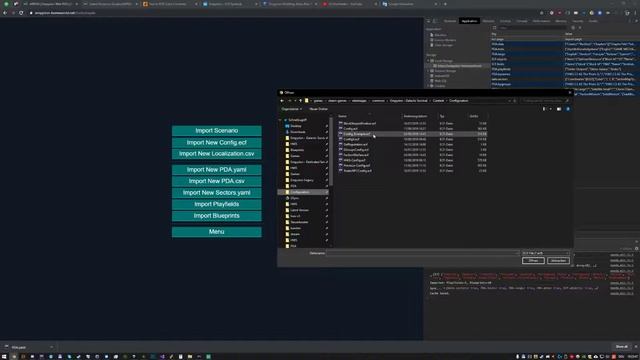Click Import New Localization.csv button
Viewport: 640px width, 360px height.
216,154
